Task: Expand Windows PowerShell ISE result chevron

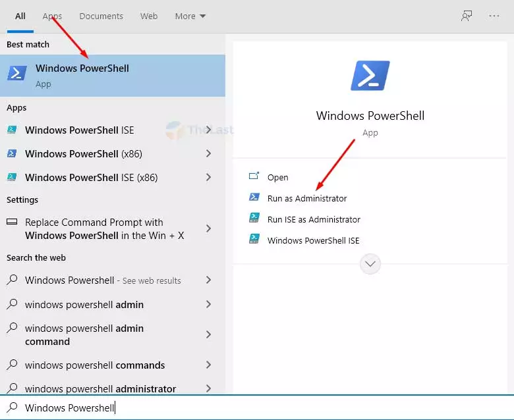Action: click(208, 130)
